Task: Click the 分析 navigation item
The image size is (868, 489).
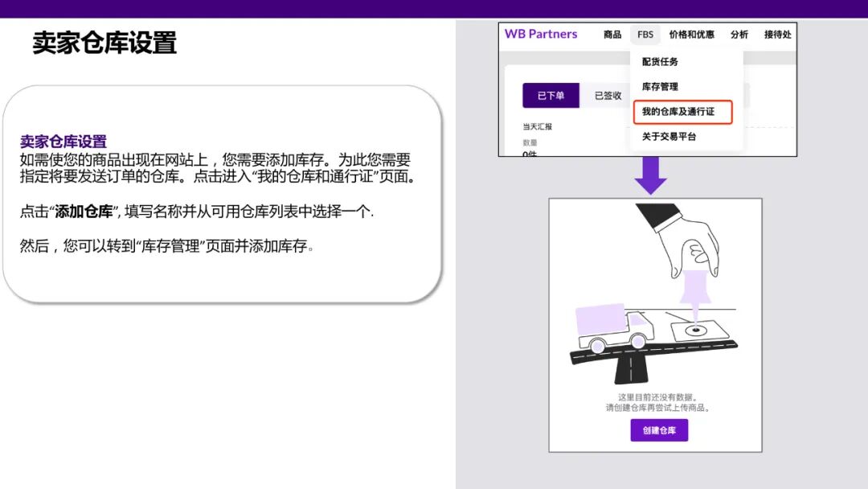Action: [739, 35]
